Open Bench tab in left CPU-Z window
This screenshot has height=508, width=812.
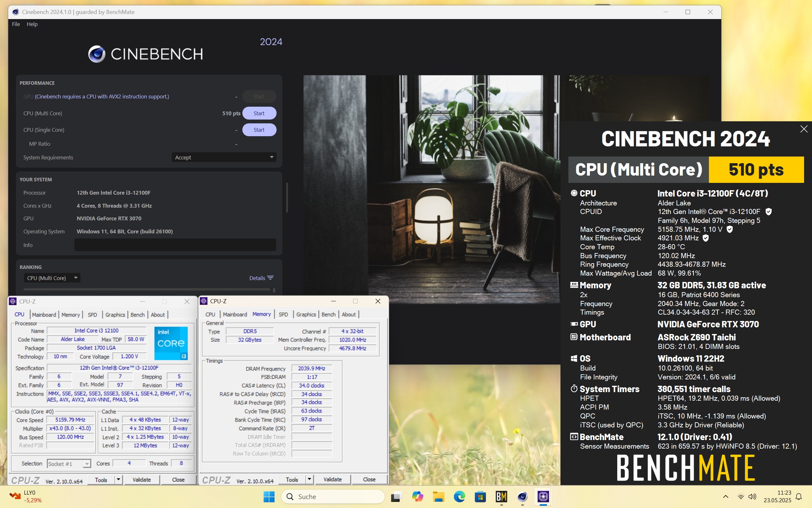point(138,314)
